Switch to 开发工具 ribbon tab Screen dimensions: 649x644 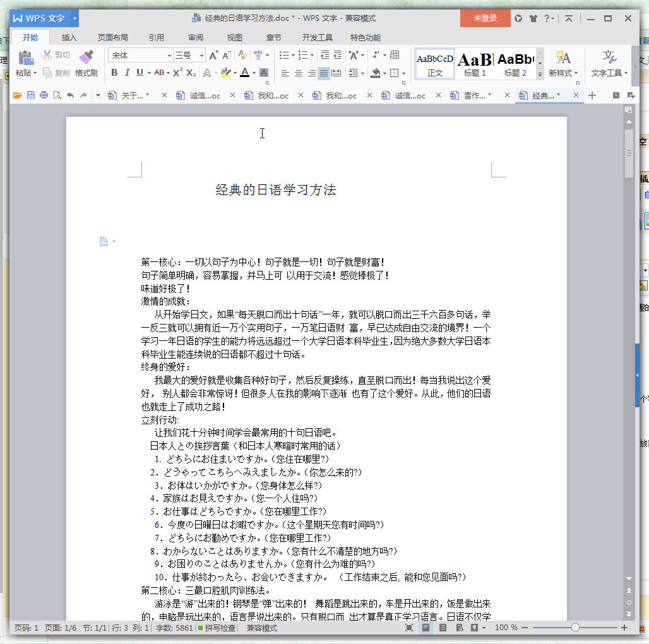pyautogui.click(x=317, y=38)
